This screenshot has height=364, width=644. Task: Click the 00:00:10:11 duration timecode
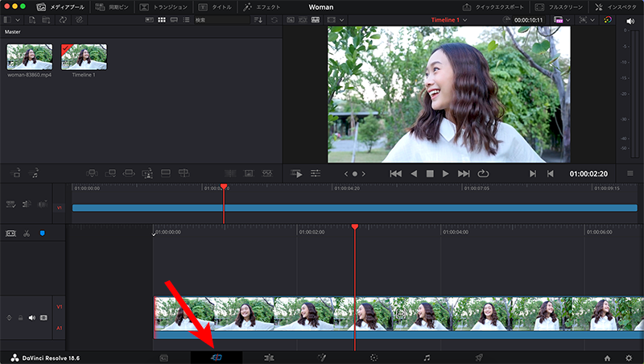click(x=528, y=19)
